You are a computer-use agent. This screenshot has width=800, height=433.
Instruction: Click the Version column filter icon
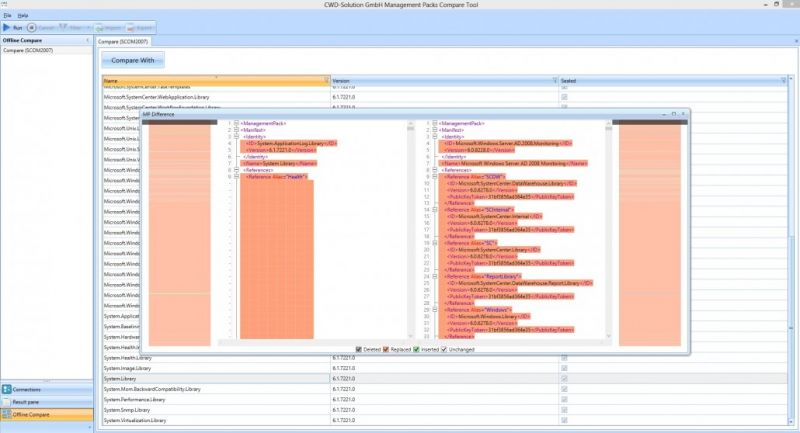[555, 81]
